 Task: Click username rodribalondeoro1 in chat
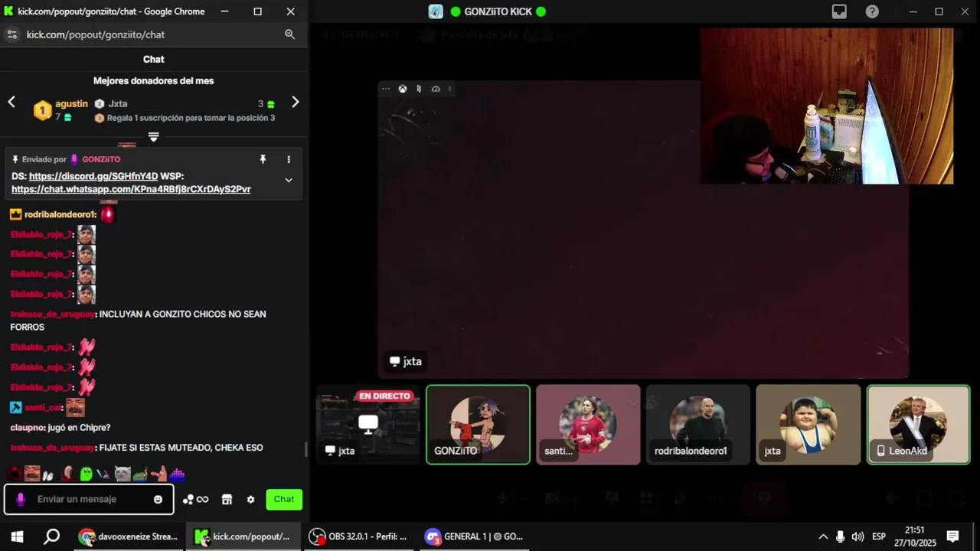coord(60,214)
